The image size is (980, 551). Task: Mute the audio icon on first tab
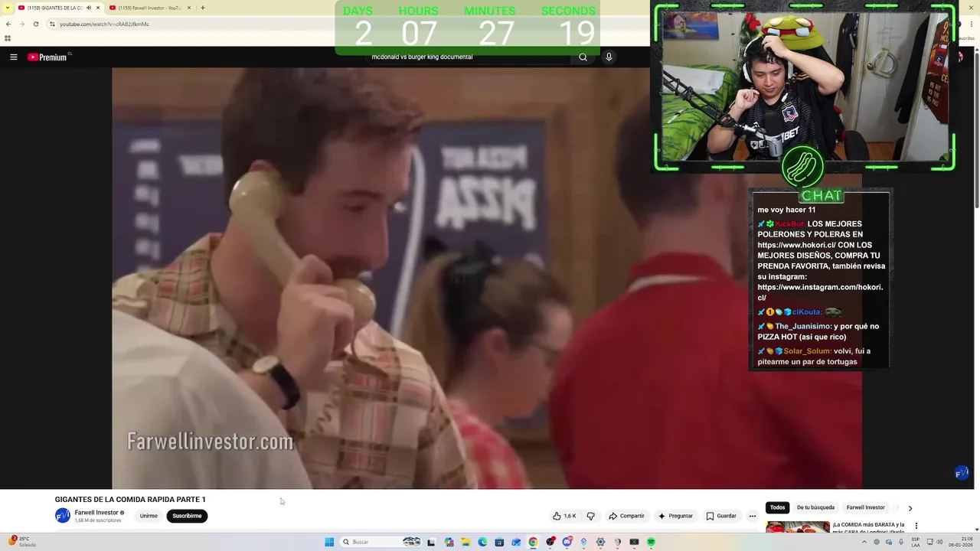click(x=89, y=8)
